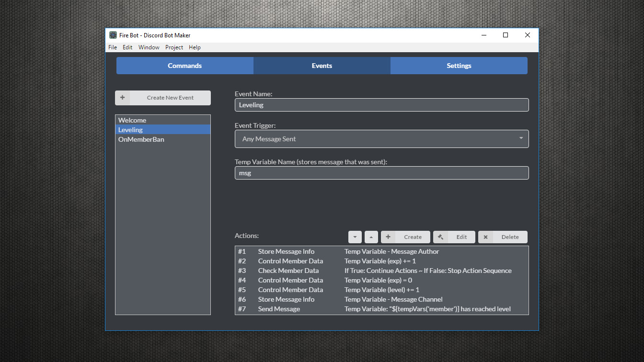This screenshot has width=644, height=362.
Task: Click the up arrow to reorder an action
Action: (371, 237)
